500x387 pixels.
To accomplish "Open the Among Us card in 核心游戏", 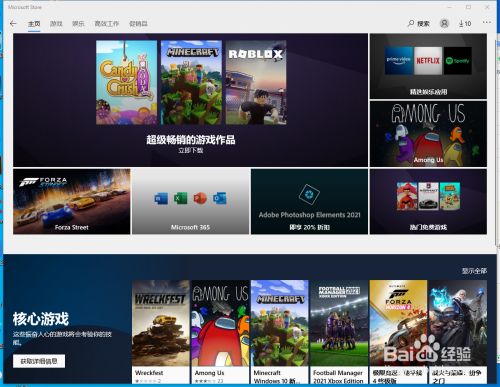I will click(220, 332).
